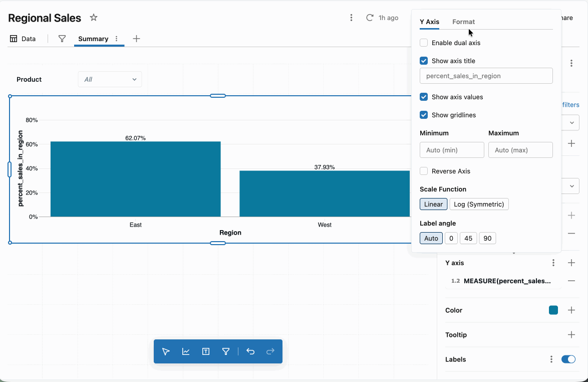Select Log (Symmetric) scale function
This screenshot has width=588, height=382.
(479, 204)
